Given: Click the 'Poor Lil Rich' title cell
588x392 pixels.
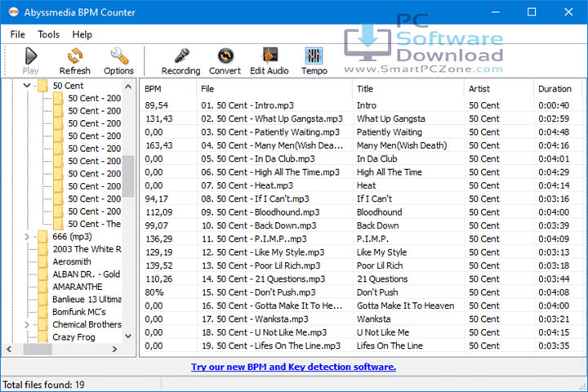Looking at the screenshot, I should click(380, 265).
